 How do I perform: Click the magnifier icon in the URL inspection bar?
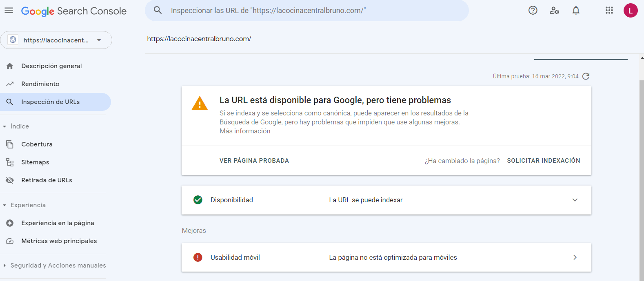158,10
